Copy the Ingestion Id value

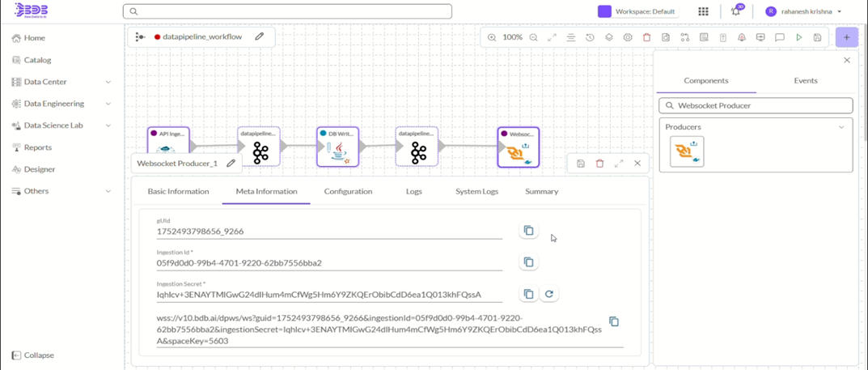coord(528,262)
